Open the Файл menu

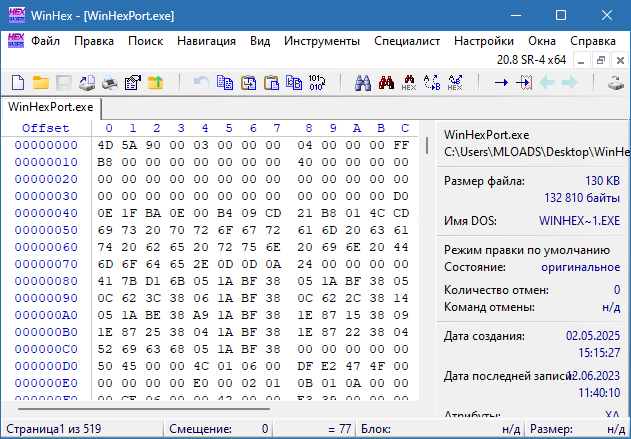[45, 41]
